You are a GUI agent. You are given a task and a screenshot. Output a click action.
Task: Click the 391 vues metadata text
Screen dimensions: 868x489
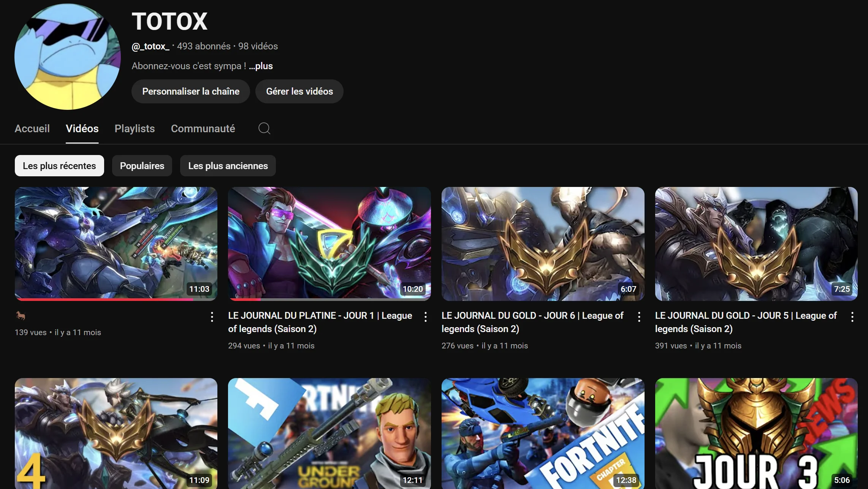point(671,346)
